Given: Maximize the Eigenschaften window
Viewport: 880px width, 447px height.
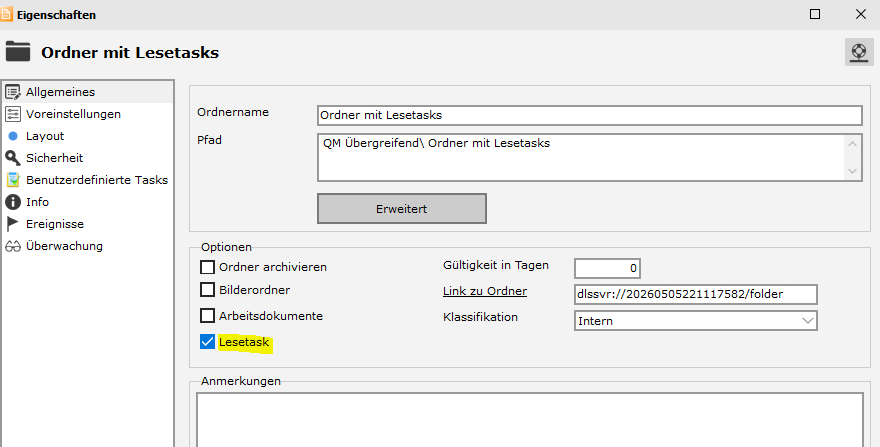Looking at the screenshot, I should 815,14.
